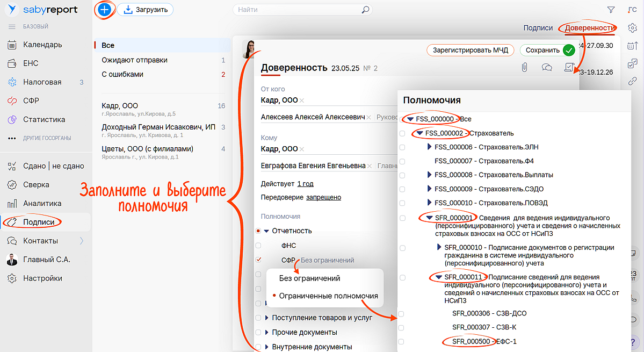
Task: Collapse the Отчетность section
Action: 266,231
